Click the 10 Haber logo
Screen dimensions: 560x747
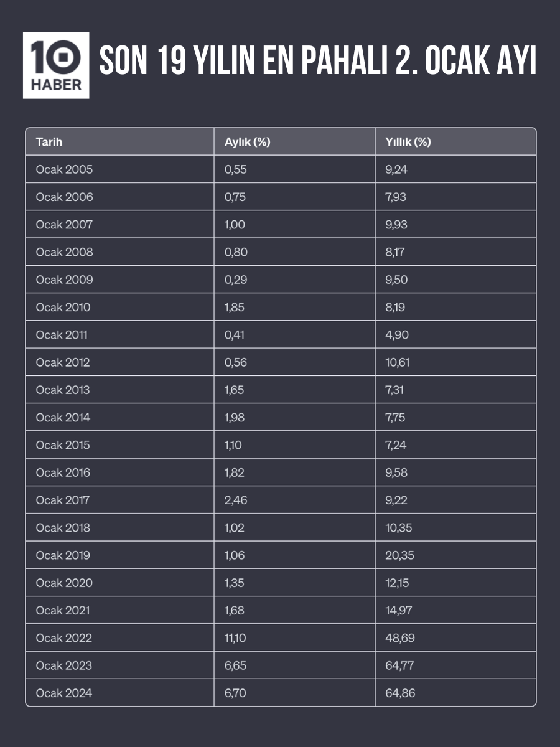(x=56, y=65)
